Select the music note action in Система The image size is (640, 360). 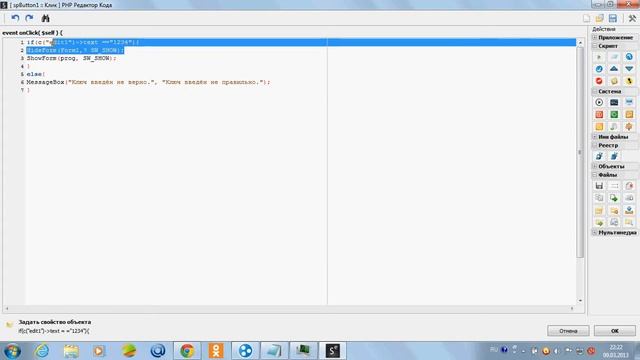(x=614, y=127)
